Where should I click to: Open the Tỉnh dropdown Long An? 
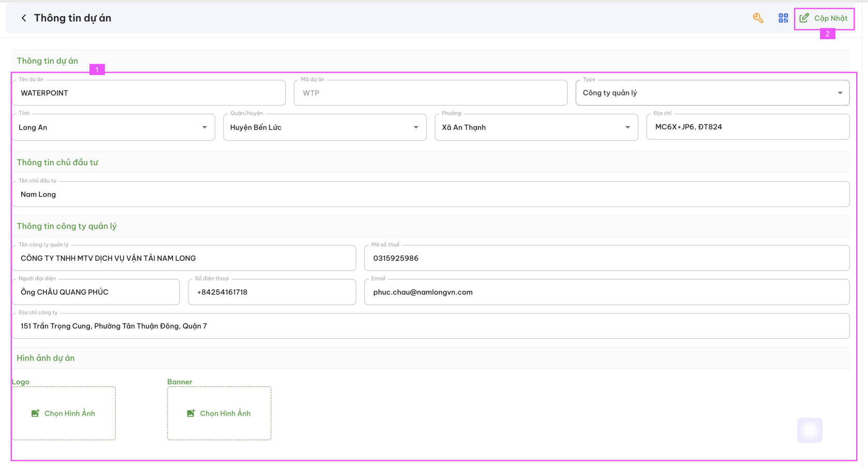(114, 127)
